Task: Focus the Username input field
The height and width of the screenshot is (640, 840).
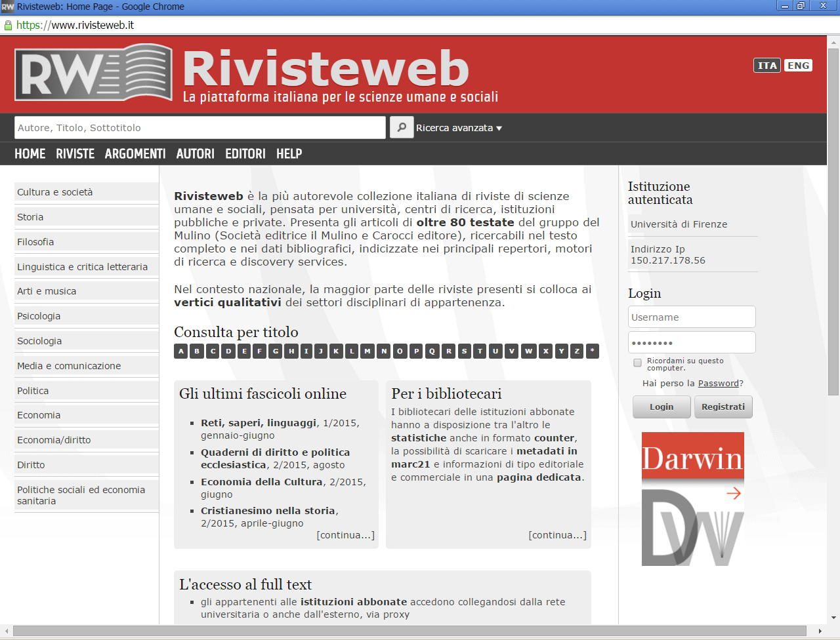Action: [x=692, y=317]
